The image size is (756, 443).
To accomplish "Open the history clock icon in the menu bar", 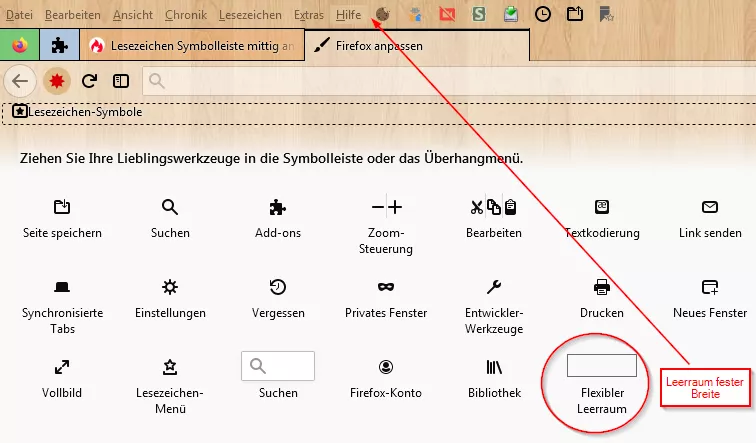I will pos(543,14).
